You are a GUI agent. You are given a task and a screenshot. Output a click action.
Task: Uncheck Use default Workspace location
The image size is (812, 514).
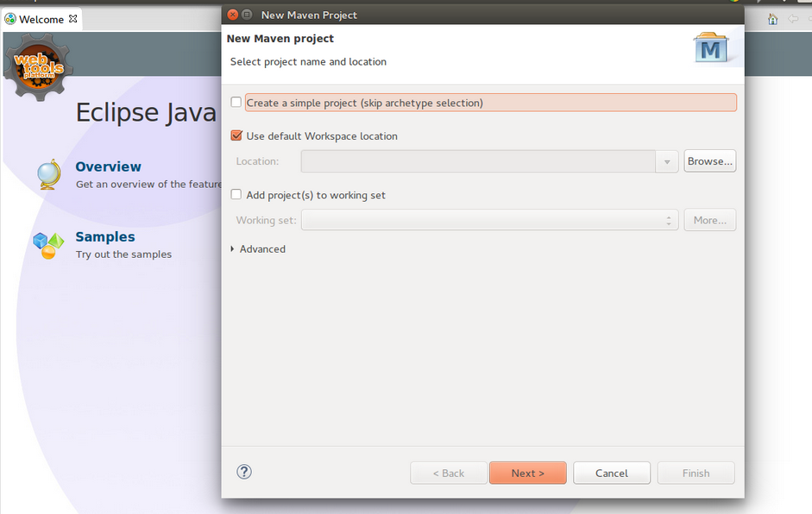point(236,135)
